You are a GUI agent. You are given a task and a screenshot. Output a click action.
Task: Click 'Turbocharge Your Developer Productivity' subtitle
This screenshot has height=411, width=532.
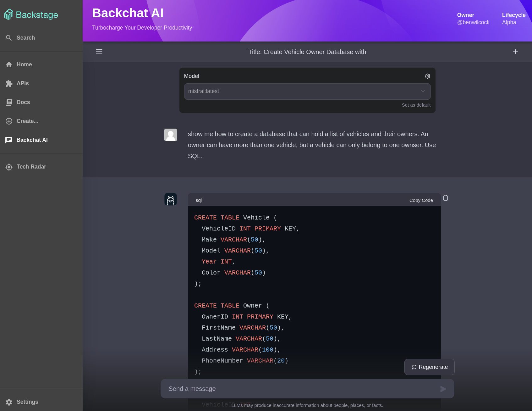pos(142,28)
